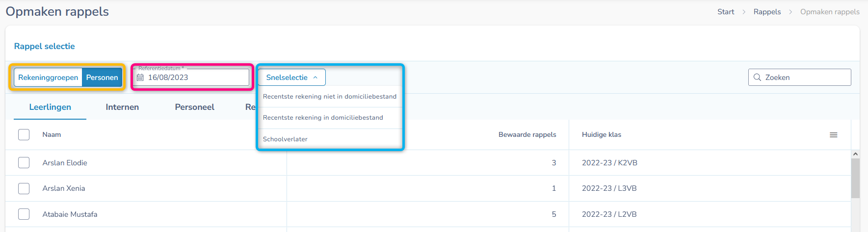Go to Start in the breadcrumb
Screen dimensions: 868x232
pyautogui.click(x=726, y=12)
